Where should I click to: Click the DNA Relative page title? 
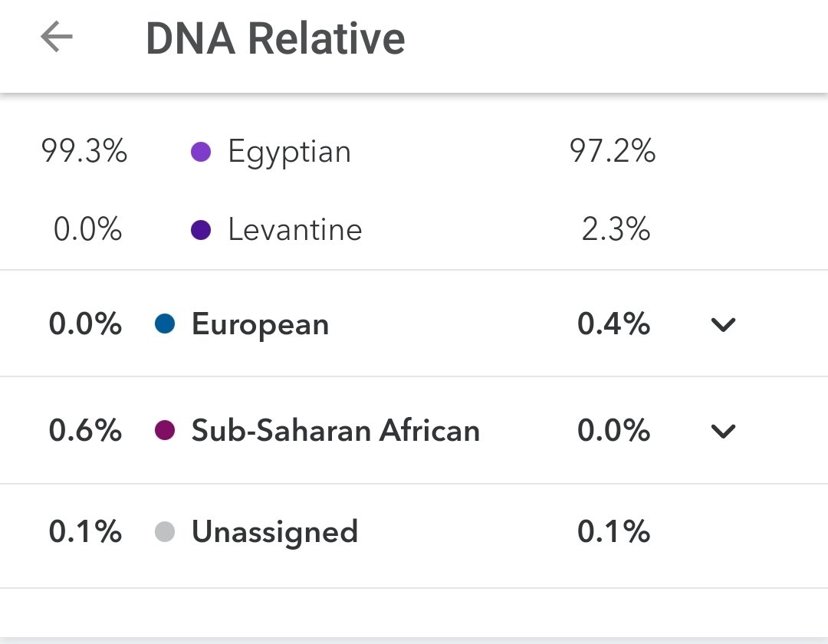tap(275, 38)
